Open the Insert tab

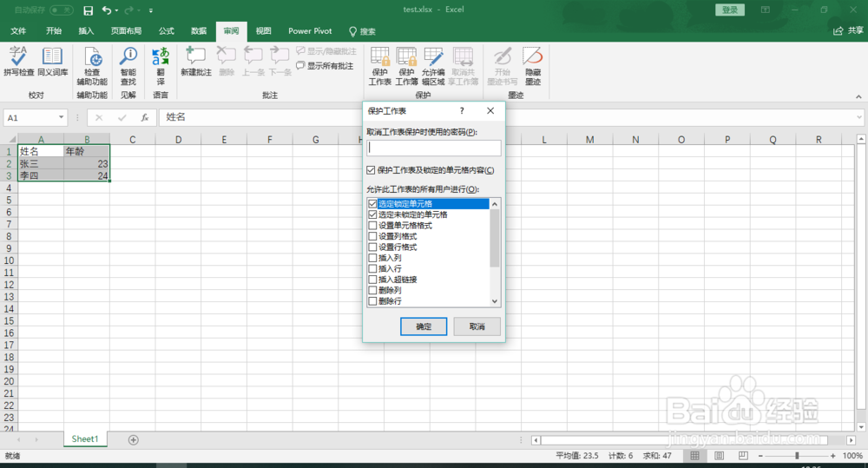pos(86,31)
